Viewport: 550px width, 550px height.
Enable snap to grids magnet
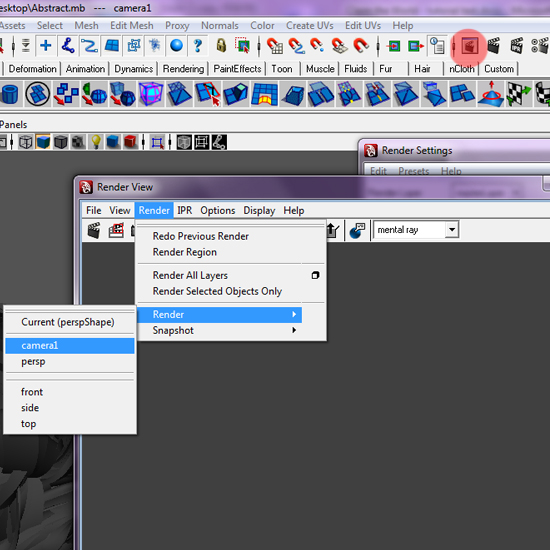point(275,46)
